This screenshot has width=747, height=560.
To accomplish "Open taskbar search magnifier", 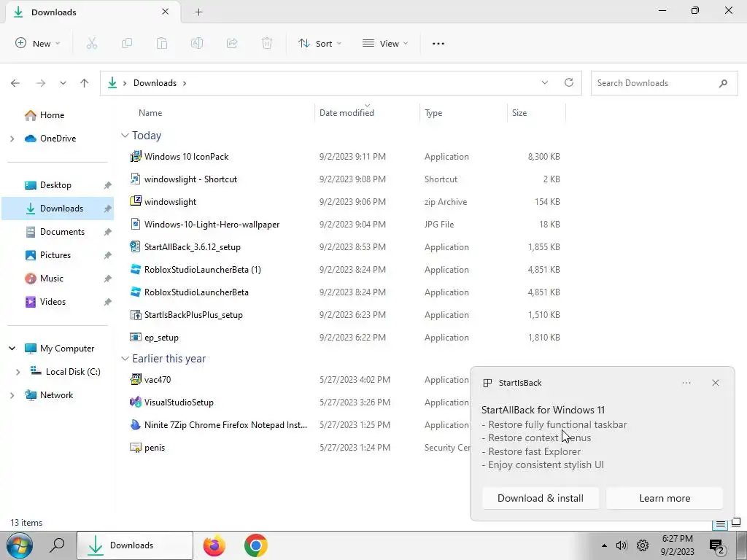I will (57, 545).
